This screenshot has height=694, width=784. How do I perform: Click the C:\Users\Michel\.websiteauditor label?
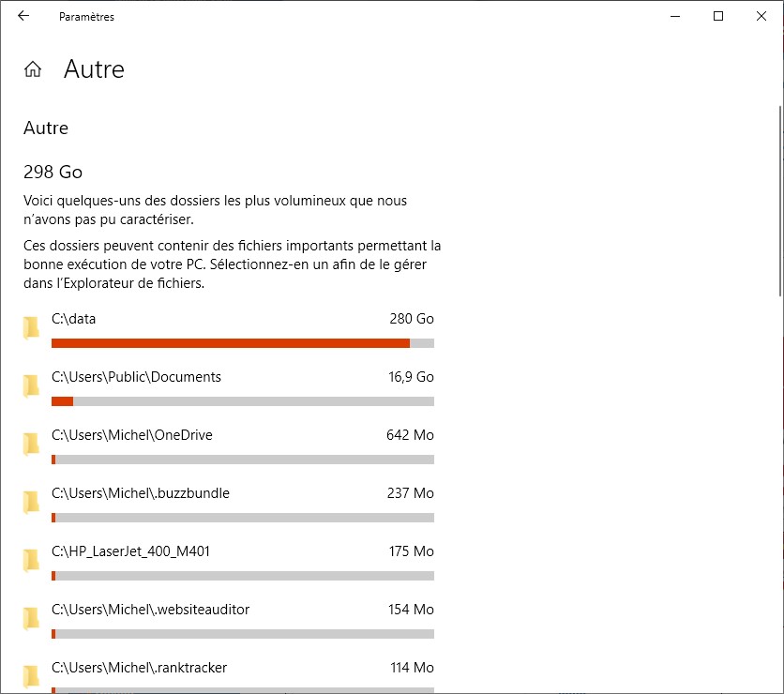(150, 610)
